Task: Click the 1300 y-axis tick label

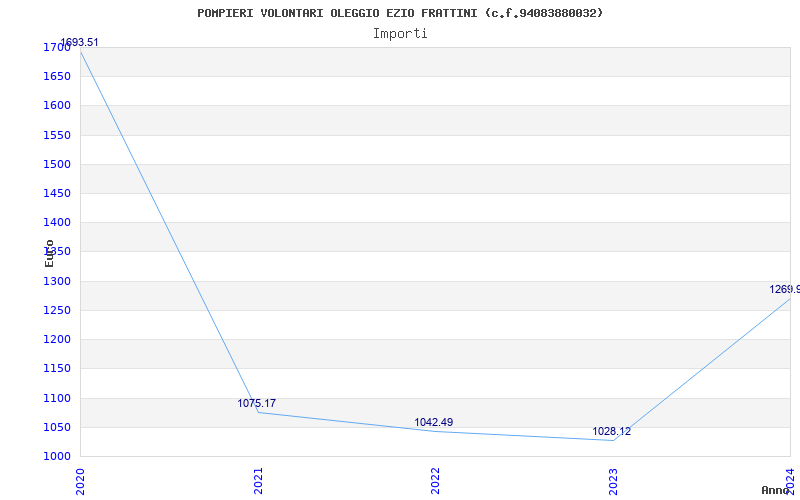Action: (57, 281)
